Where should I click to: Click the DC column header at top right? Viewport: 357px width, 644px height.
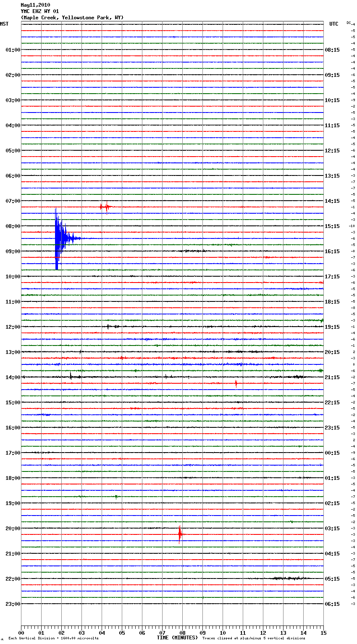(349, 23)
